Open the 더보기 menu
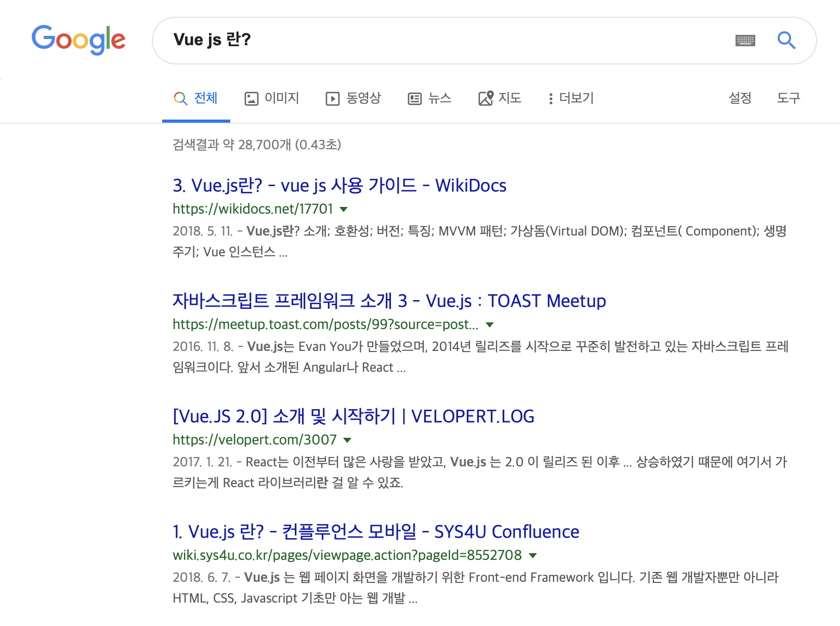This screenshot has width=840, height=626. [571, 98]
